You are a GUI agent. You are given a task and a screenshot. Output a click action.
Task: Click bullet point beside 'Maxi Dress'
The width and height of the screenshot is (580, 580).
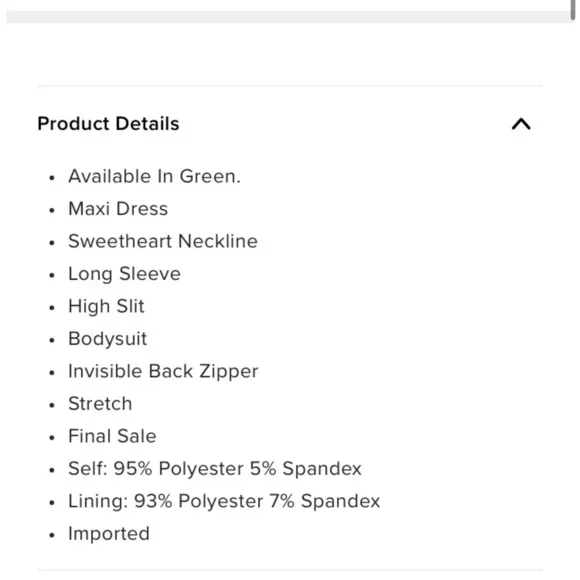tap(52, 210)
